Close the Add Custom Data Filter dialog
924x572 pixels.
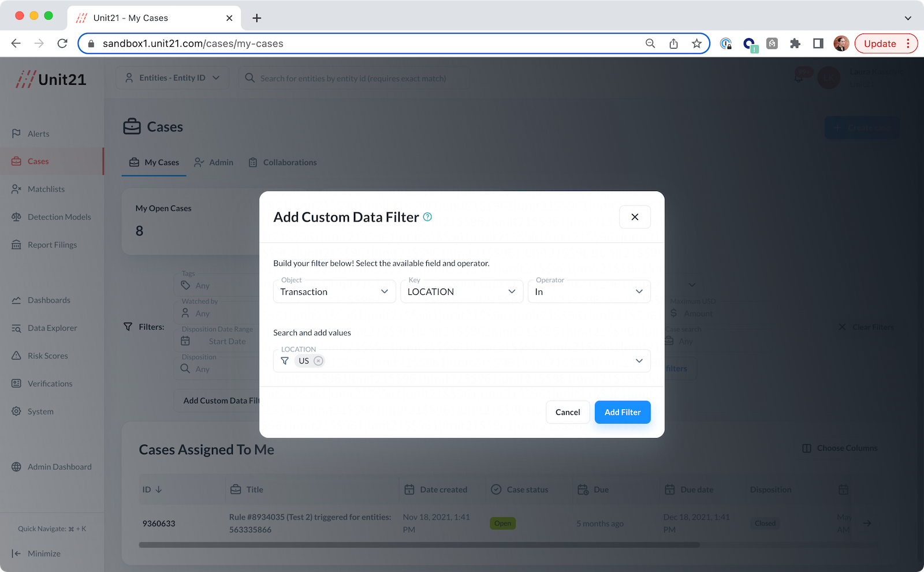coord(635,217)
